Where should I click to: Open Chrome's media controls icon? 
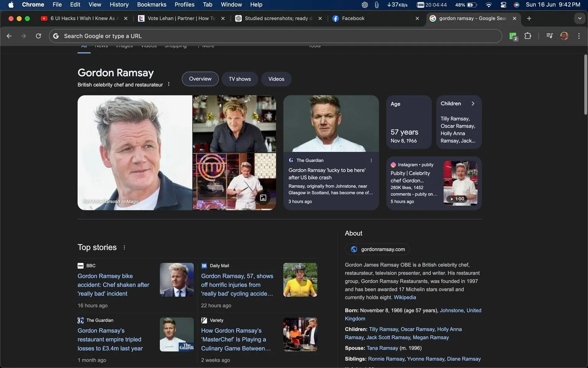549,36
